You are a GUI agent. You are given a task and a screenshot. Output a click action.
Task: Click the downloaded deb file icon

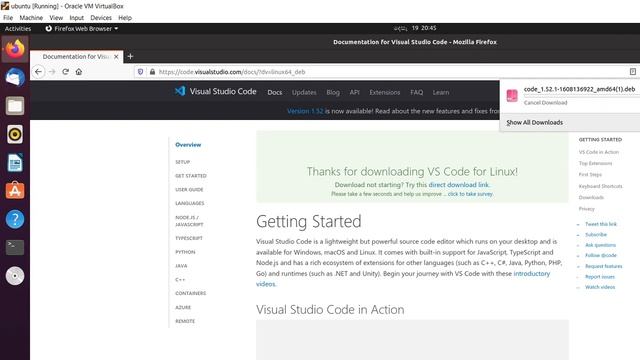point(512,96)
